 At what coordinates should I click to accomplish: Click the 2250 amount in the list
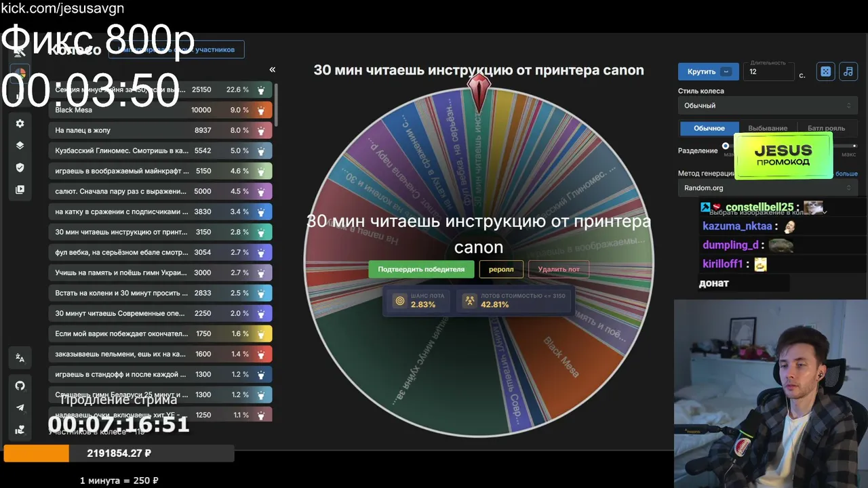click(203, 313)
